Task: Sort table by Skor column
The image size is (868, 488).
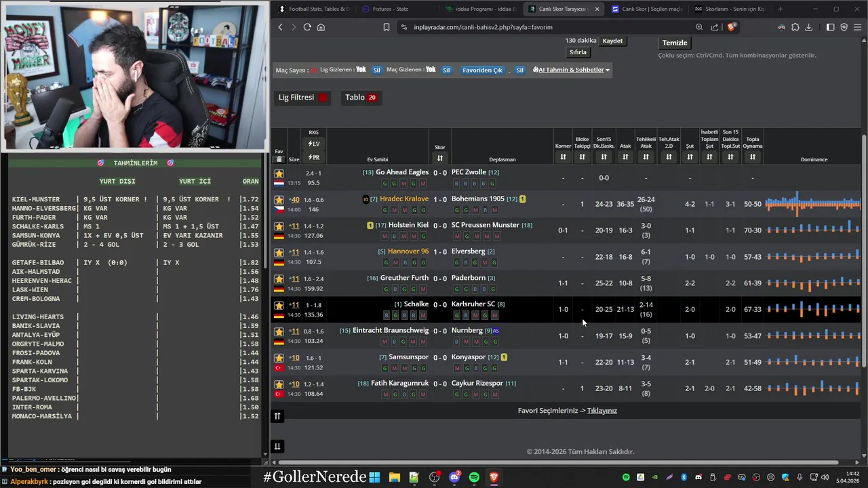Action: (x=440, y=158)
